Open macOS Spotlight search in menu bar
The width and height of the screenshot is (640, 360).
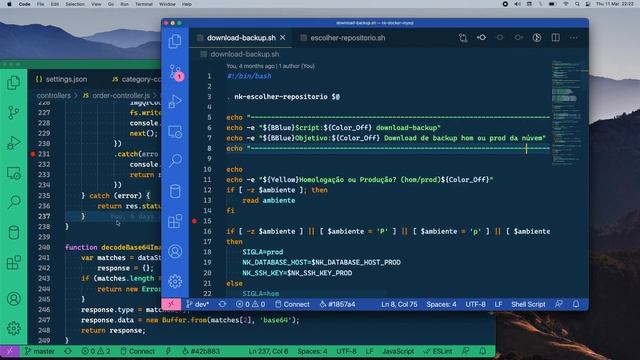click(577, 4)
